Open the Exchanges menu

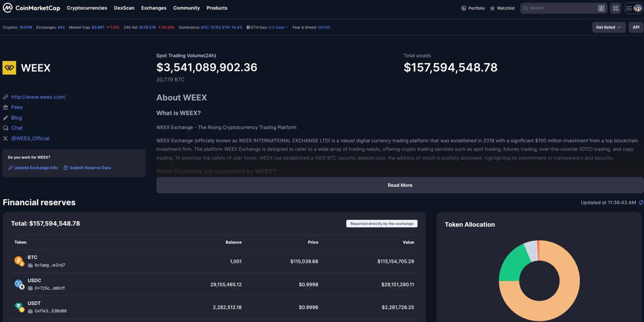(x=153, y=8)
